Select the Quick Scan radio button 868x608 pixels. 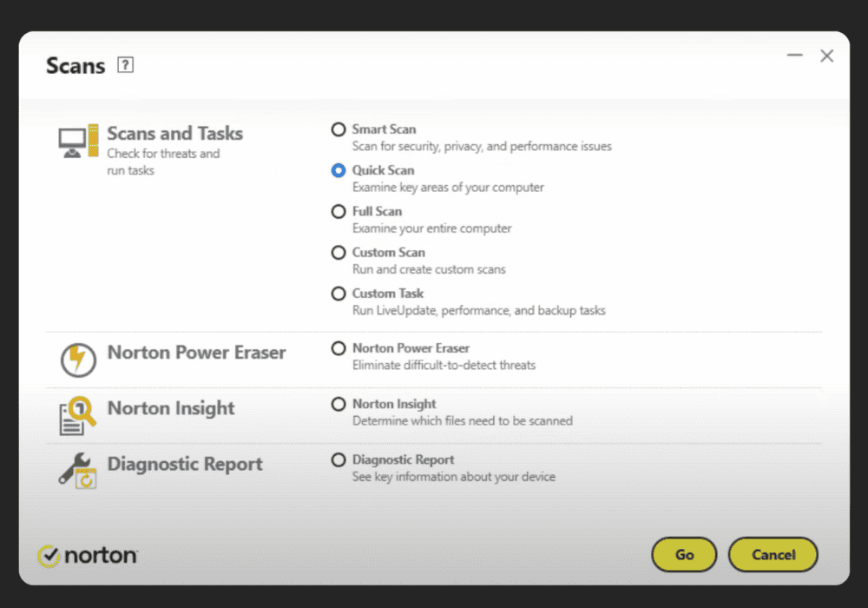pos(339,170)
